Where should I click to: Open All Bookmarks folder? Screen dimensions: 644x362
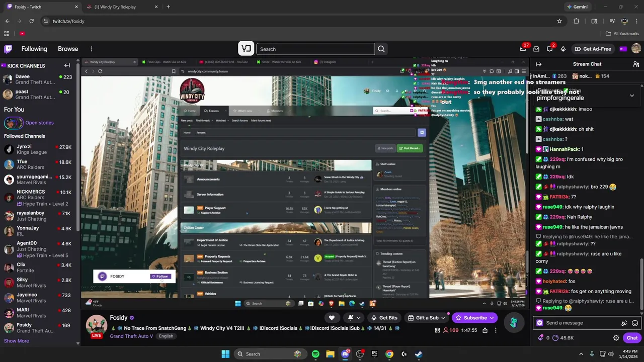622,34
